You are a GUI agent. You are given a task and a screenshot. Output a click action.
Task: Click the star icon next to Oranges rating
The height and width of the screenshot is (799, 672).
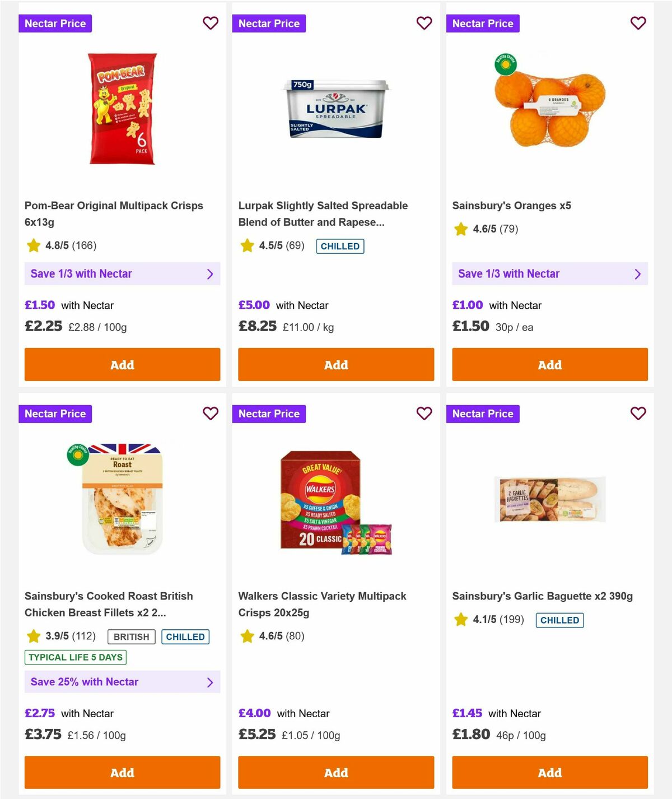click(x=460, y=229)
